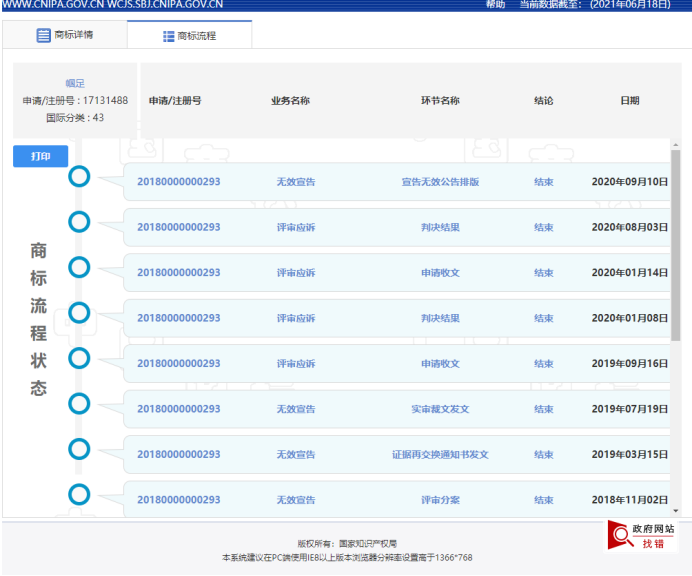Click the 申请/注册号 column header
Image resolution: width=692 pixels, height=576 pixels.
coord(175,101)
